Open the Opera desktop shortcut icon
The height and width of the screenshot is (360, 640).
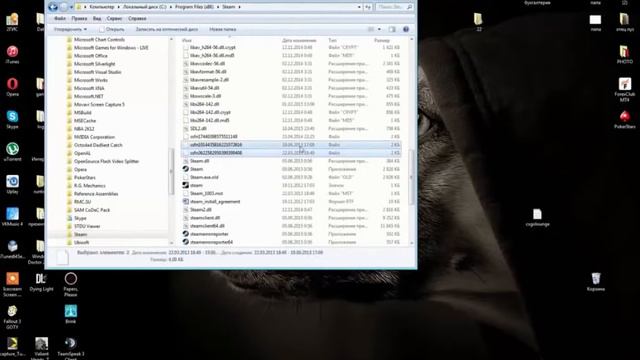click(x=12, y=87)
